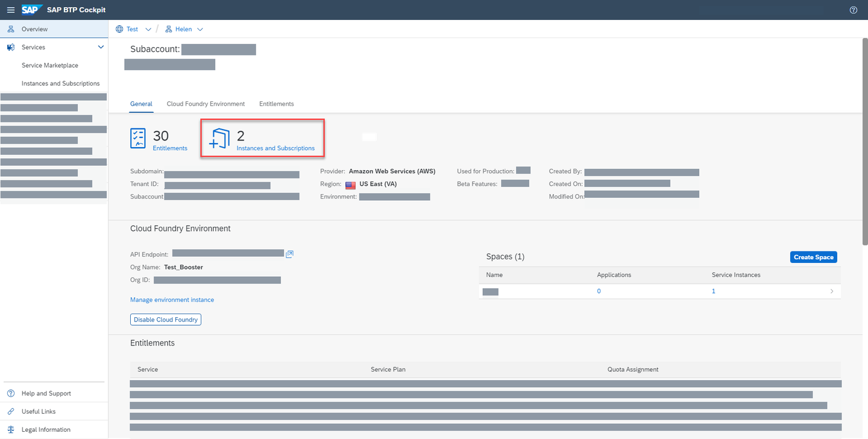Open Instances and Subscriptions in sidebar
Viewport: 868px width, 439px height.
[x=61, y=83]
